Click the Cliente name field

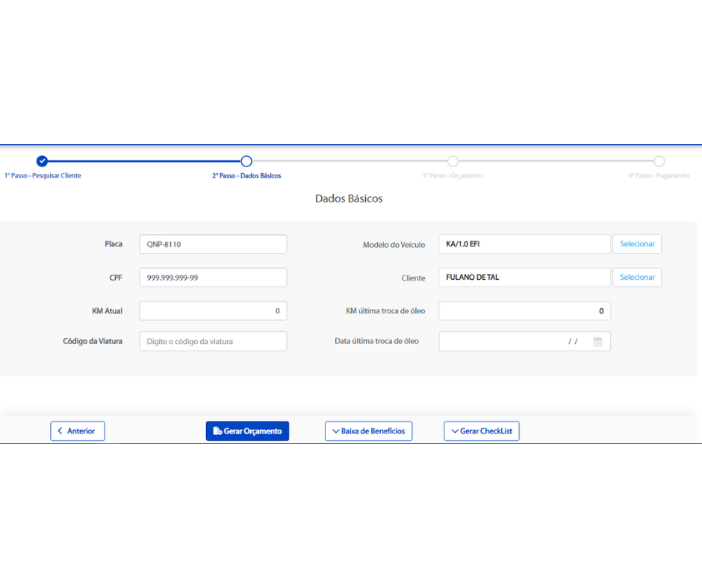point(525,277)
